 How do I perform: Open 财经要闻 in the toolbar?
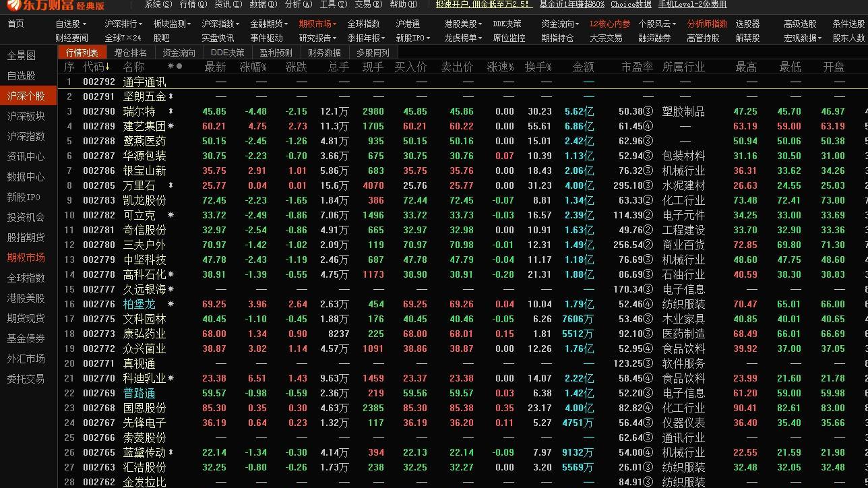pos(71,38)
